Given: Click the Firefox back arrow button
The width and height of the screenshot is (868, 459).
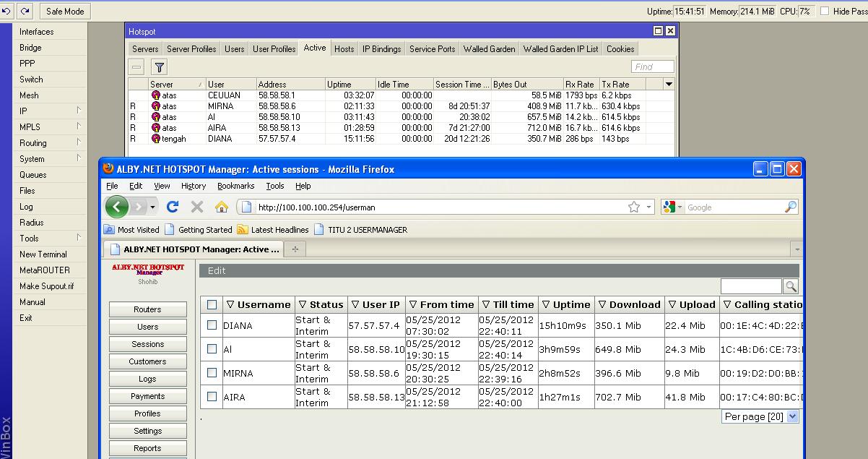Looking at the screenshot, I should coord(116,207).
